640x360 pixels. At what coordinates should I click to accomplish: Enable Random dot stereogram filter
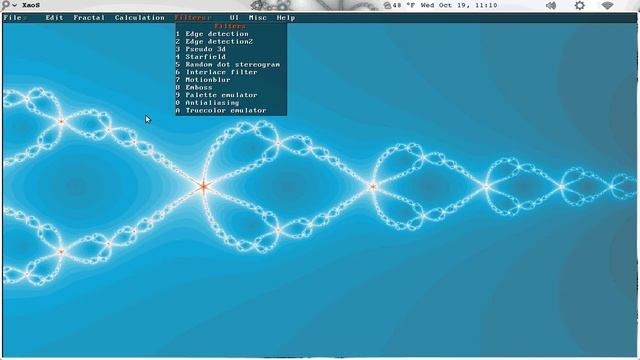point(231,64)
